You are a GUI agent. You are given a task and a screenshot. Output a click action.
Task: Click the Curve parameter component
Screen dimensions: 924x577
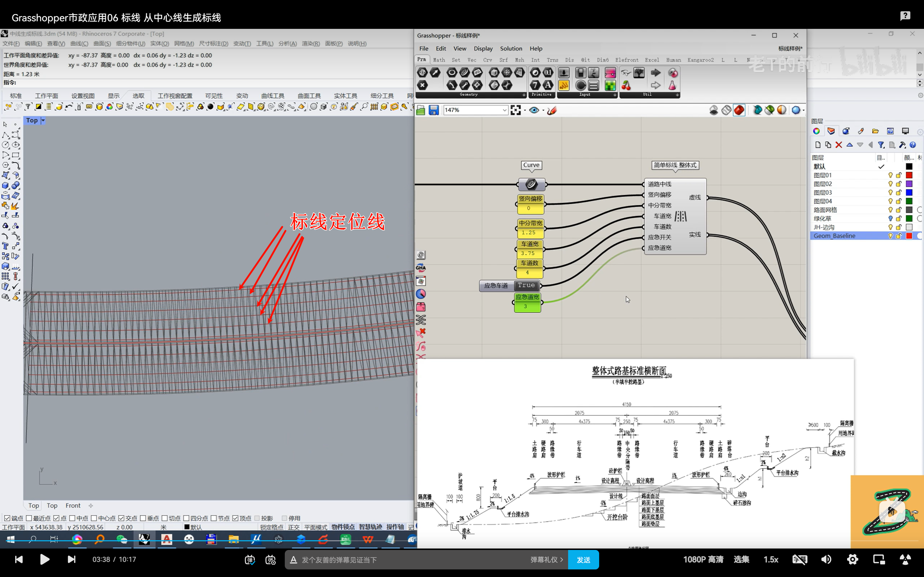(531, 185)
